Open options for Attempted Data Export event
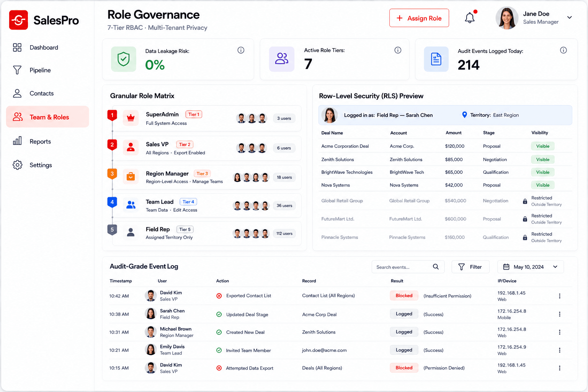Screen dimensions: 588x392 click(559, 368)
